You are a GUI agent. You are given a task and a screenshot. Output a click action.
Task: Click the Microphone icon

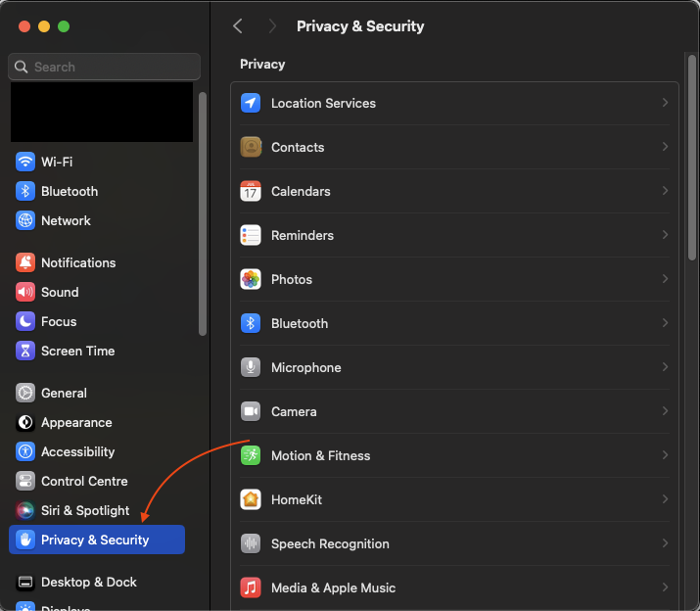tap(251, 367)
